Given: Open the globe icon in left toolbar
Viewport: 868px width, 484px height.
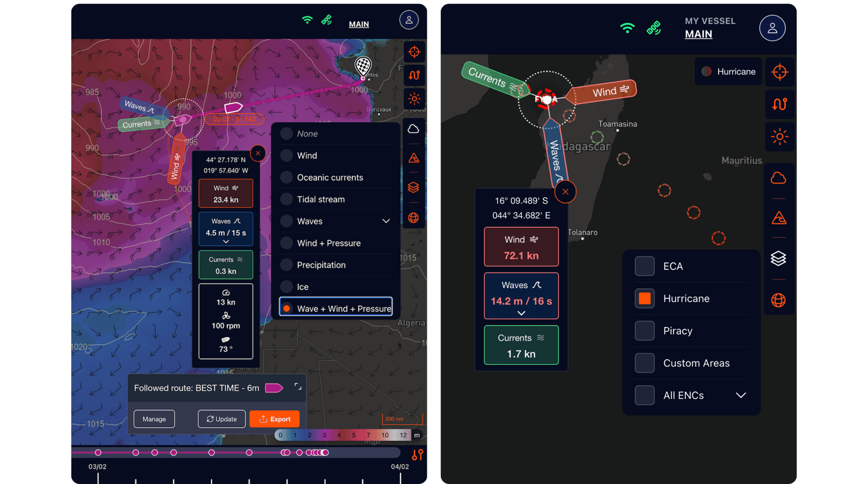Looking at the screenshot, I should pos(414,218).
